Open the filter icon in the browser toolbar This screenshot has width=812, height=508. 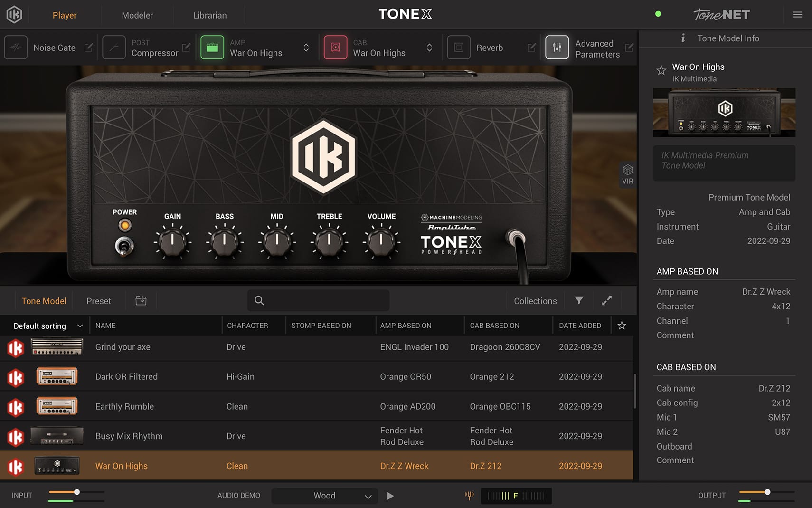pos(578,300)
